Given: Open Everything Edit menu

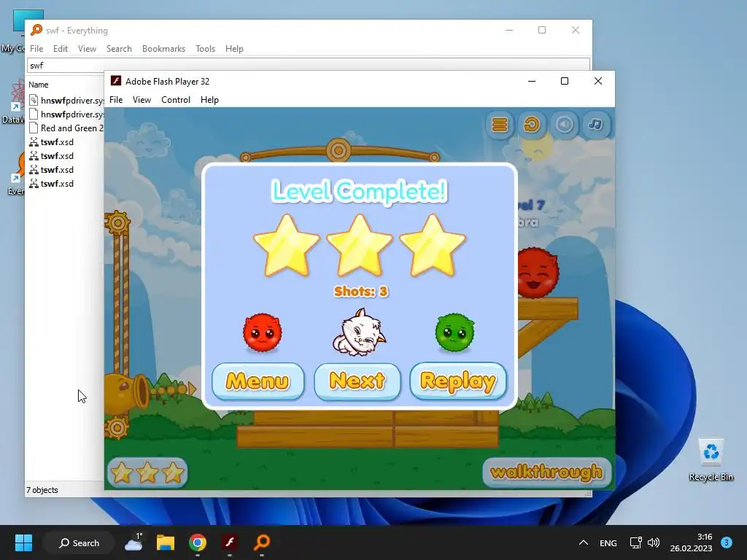Looking at the screenshot, I should click(61, 49).
